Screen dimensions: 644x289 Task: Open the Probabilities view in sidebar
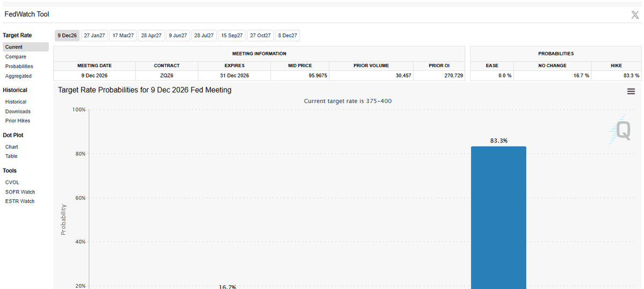19,67
